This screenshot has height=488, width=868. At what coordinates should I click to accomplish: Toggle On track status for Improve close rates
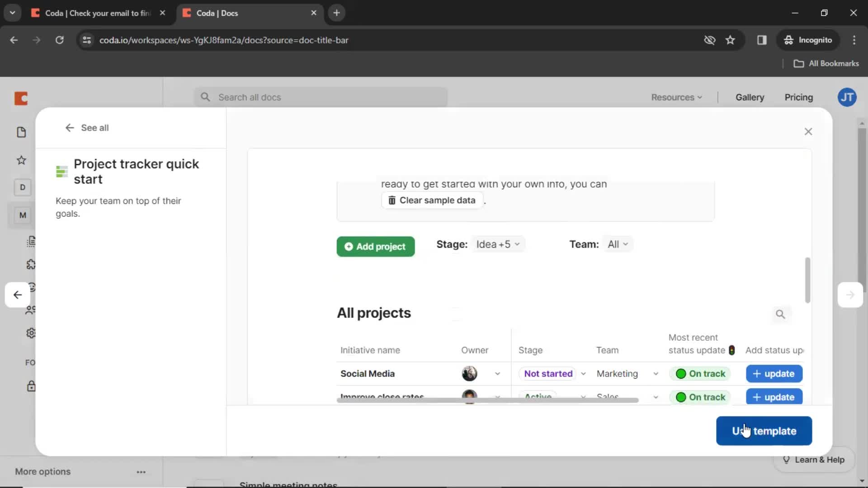pos(702,397)
